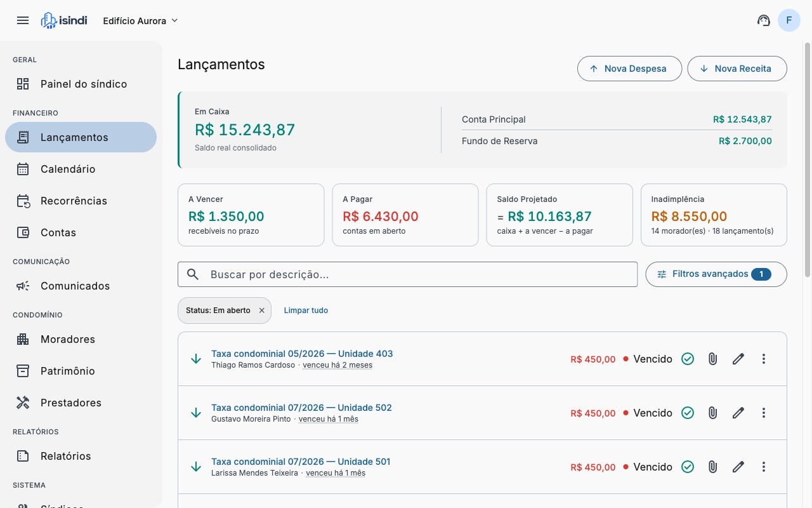Open Recorrências from the sidebar
The image size is (812, 508).
click(x=81, y=201)
